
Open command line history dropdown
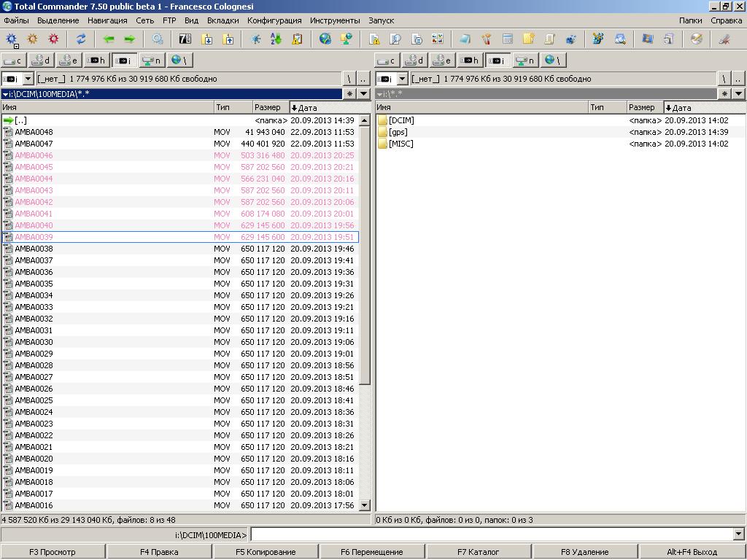click(x=740, y=534)
